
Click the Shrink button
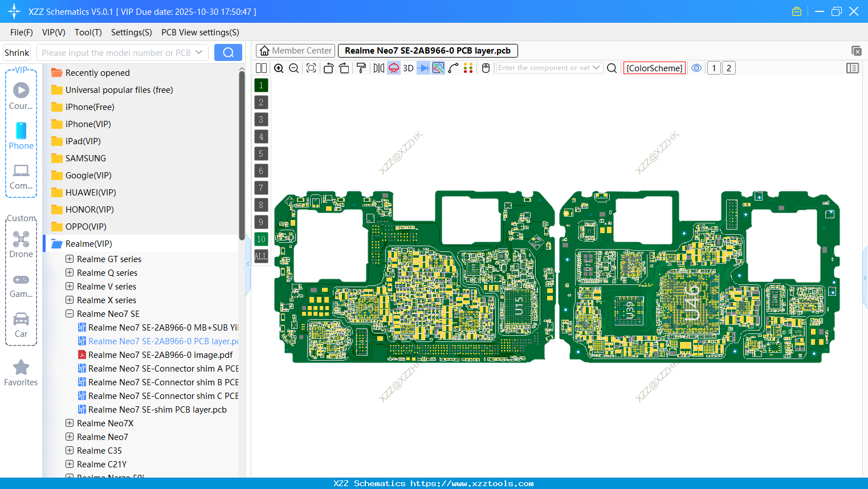pos(17,52)
